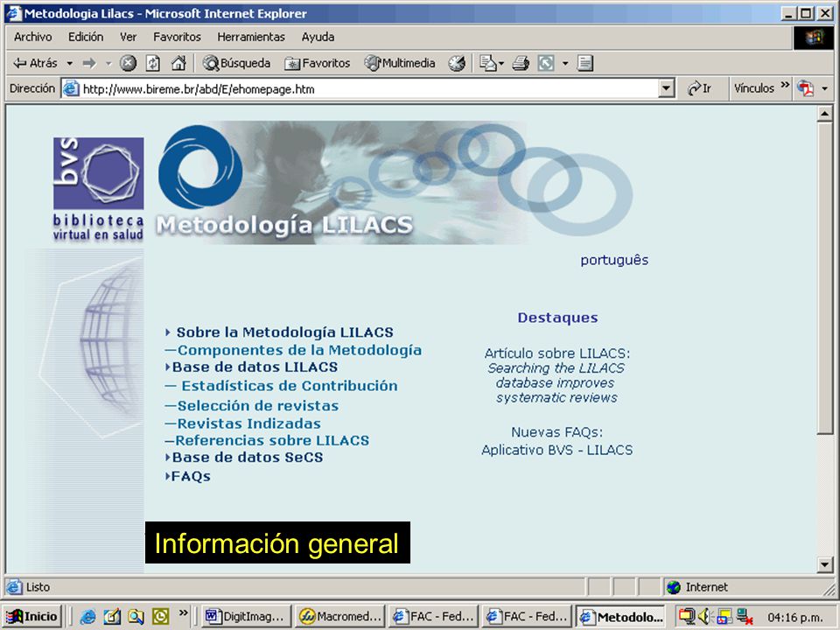
Task: Open the dropdown arrow next to size icon
Action: coord(565,63)
